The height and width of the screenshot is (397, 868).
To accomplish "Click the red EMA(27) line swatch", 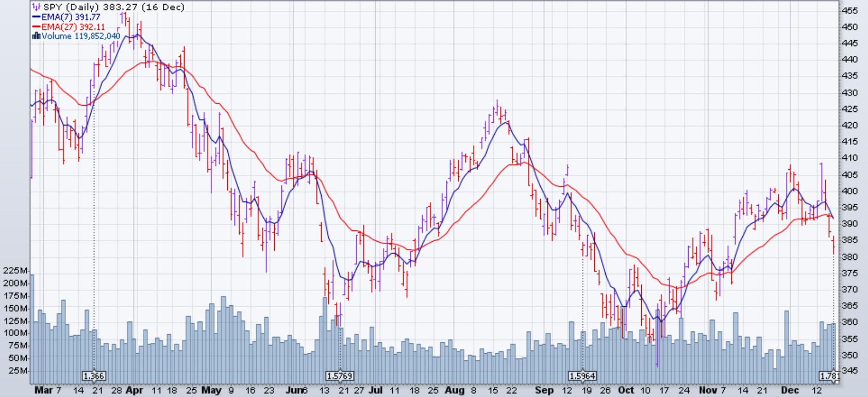I will point(36,27).
